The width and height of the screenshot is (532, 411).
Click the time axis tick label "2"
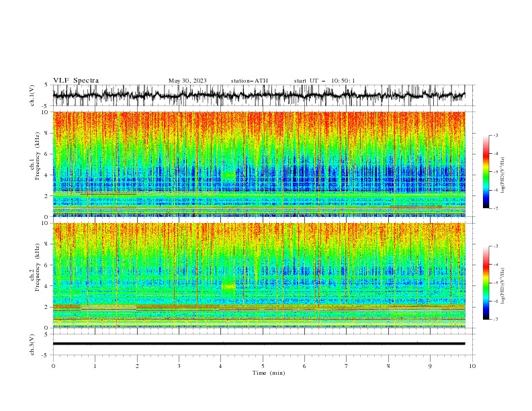tap(137, 366)
